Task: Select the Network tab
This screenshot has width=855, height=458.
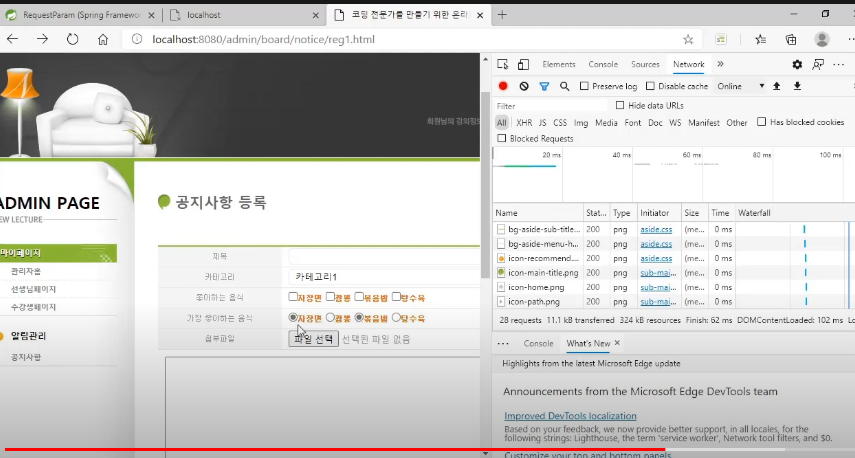Action: click(x=689, y=64)
